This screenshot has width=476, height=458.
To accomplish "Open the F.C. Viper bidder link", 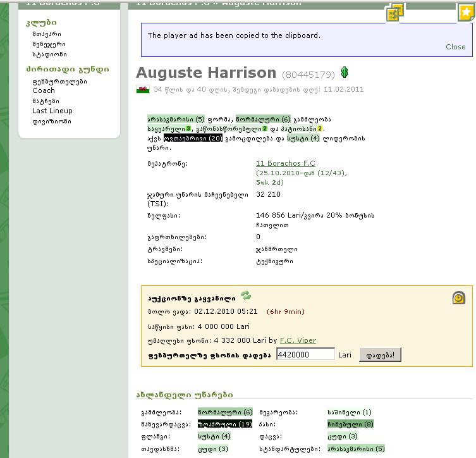I will click(298, 340).
